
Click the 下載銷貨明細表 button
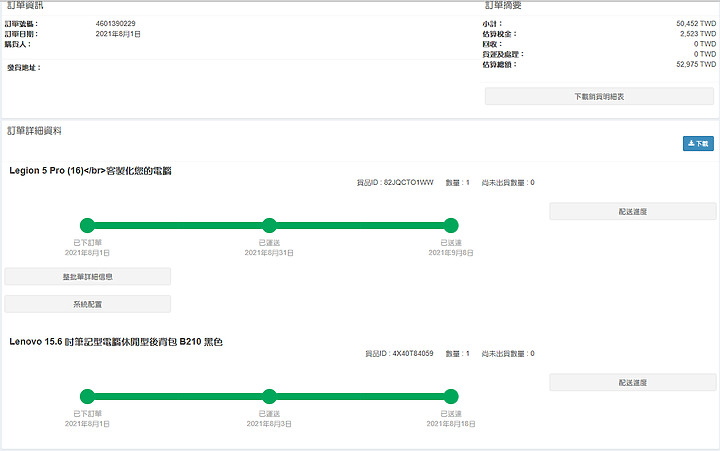click(x=599, y=96)
